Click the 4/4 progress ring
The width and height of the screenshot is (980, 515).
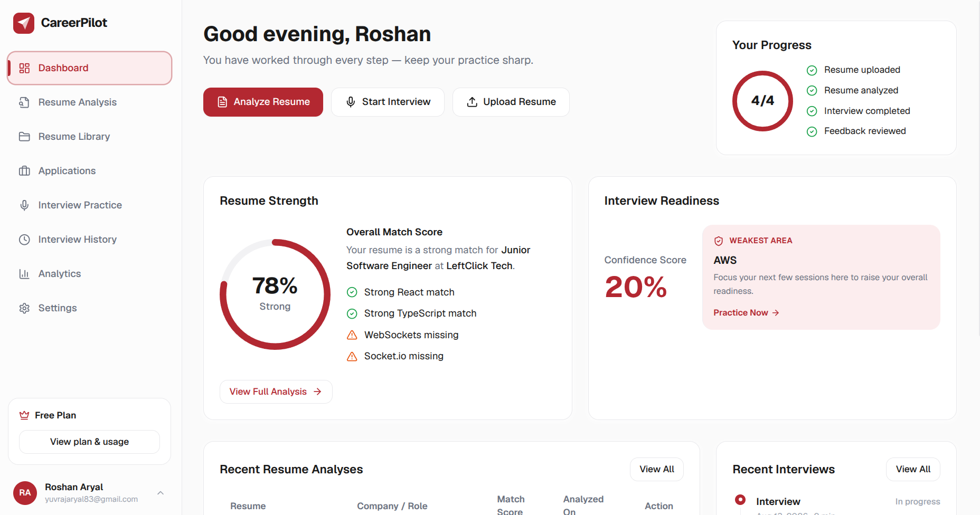(x=762, y=101)
